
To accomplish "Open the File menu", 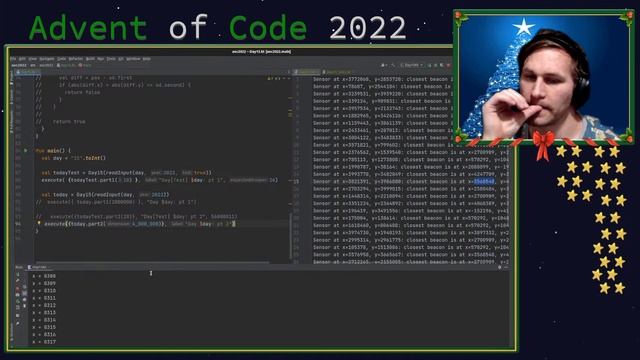I will pyautogui.click(x=13, y=59).
